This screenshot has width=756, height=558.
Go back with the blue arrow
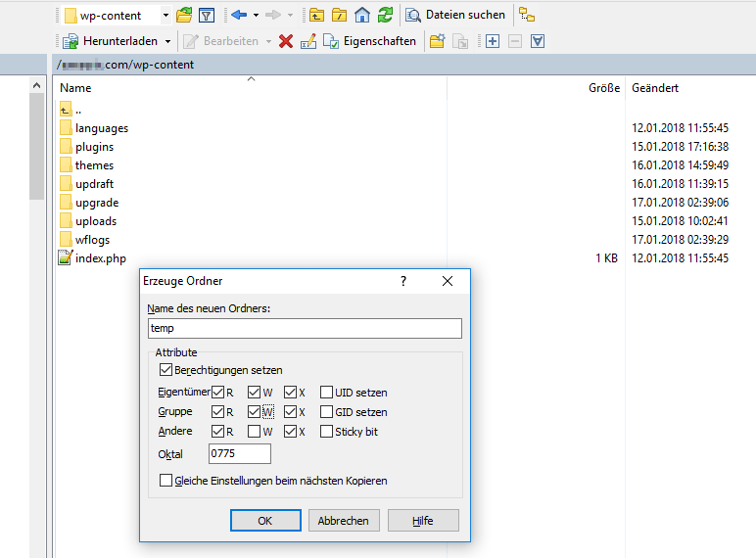coord(239,15)
